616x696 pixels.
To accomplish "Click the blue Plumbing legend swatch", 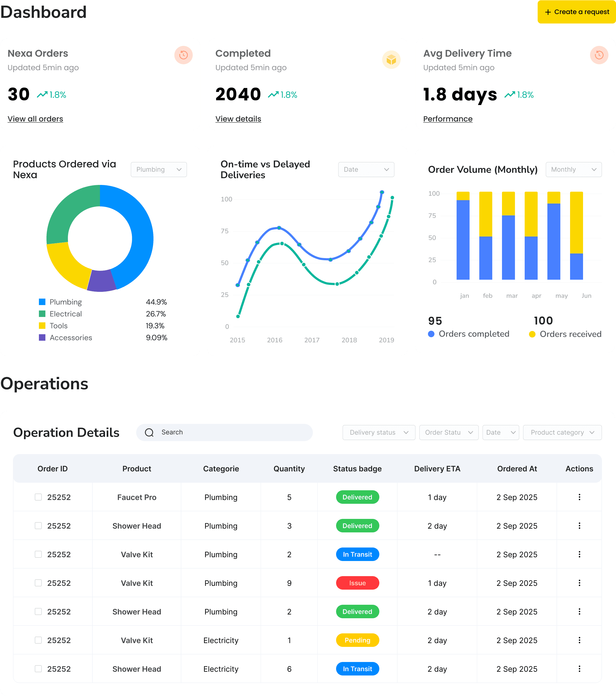I will click(42, 302).
